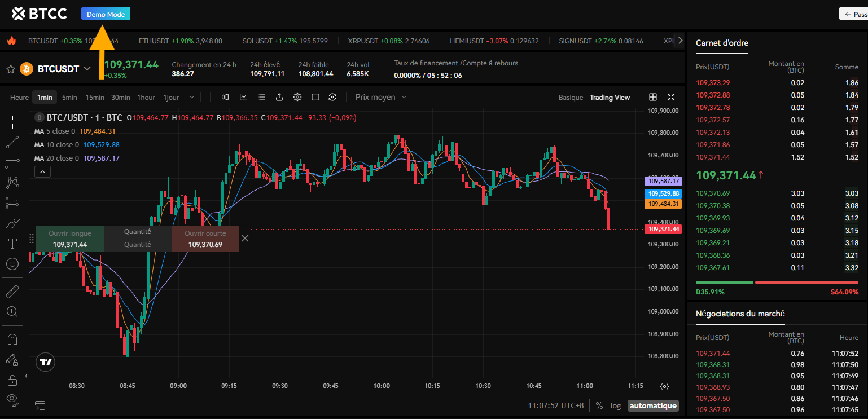Select the ruler measure tool
The height and width of the screenshot is (419, 868).
12,292
